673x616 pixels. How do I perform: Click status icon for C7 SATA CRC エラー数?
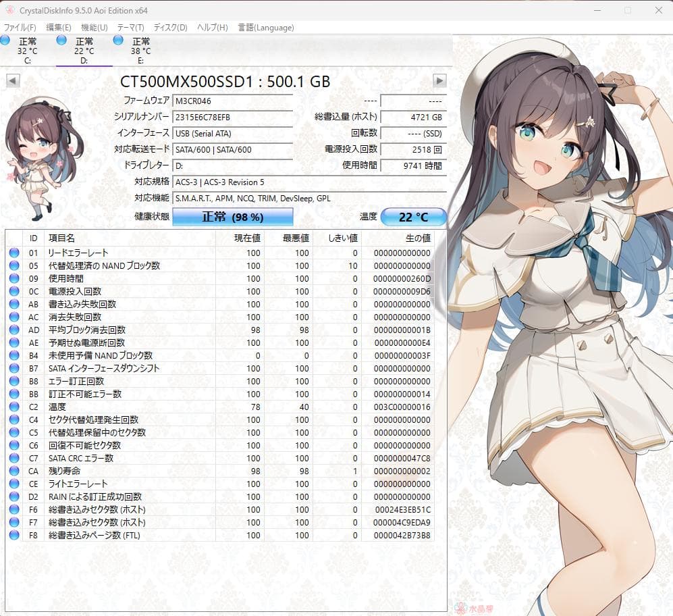[14, 458]
